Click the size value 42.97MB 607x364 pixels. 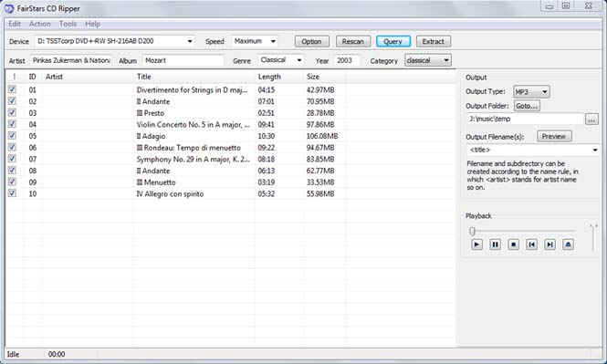click(320, 89)
